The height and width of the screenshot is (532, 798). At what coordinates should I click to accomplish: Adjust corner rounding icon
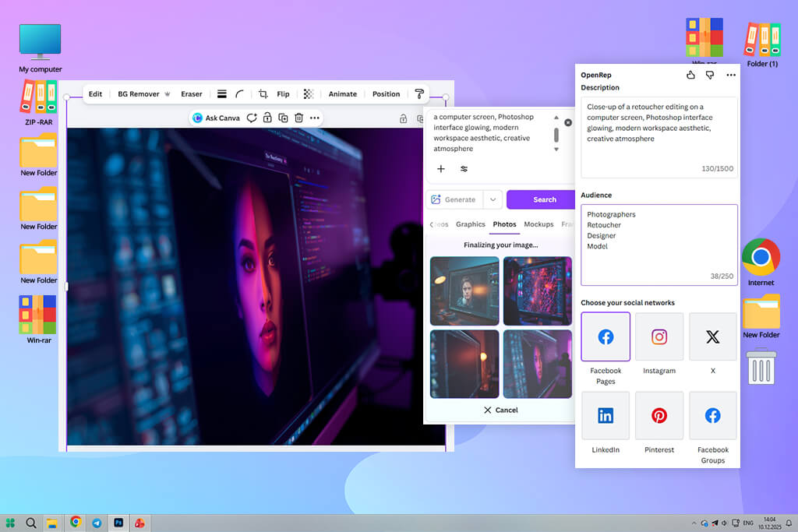coord(240,94)
